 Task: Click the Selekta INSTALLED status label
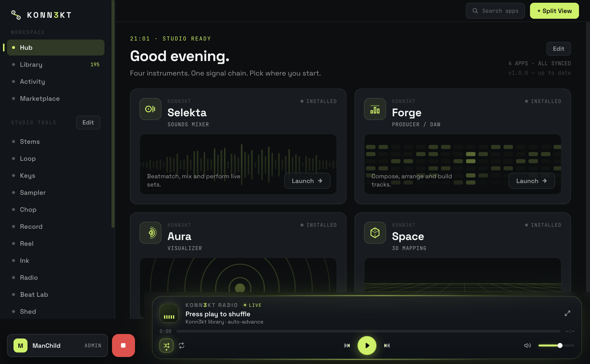[x=318, y=101]
